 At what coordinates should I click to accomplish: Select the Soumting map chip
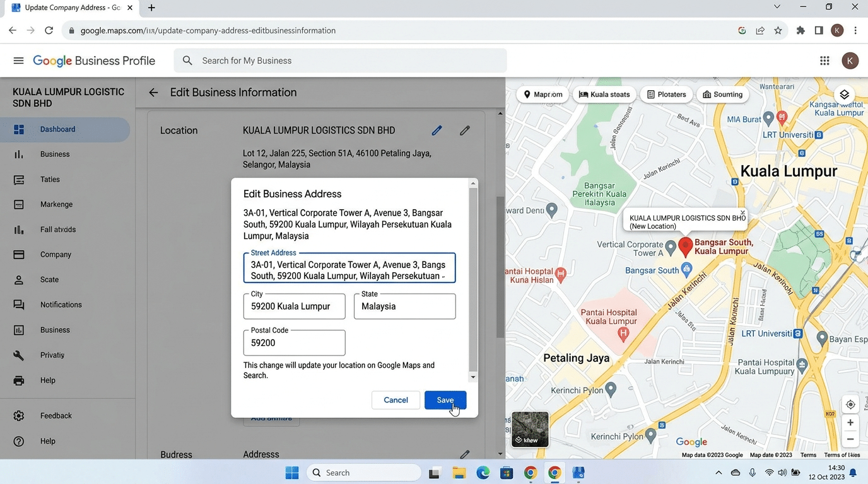click(x=723, y=95)
